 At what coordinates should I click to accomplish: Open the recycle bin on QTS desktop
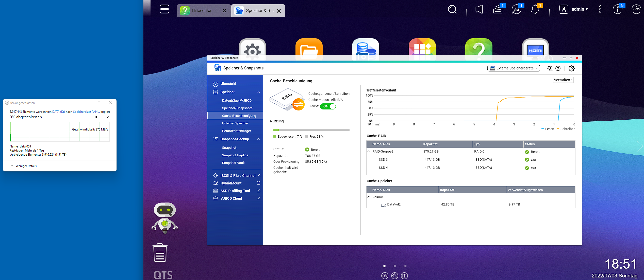(160, 253)
